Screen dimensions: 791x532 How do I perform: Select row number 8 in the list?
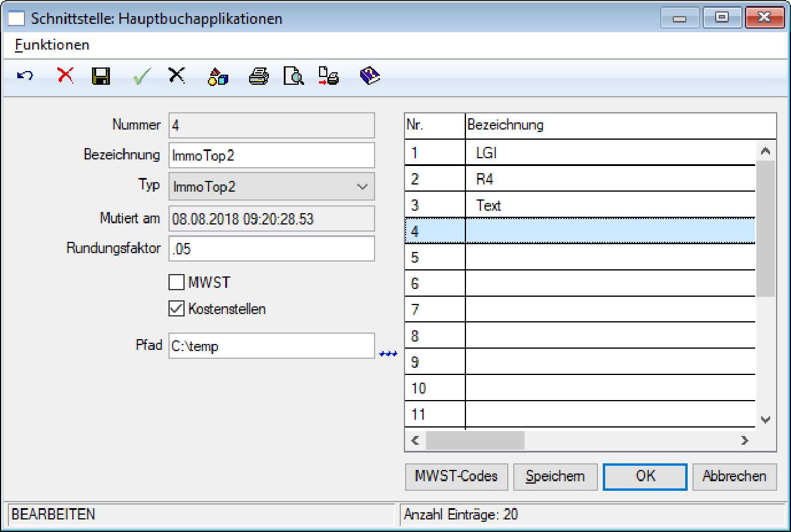[x=580, y=336]
